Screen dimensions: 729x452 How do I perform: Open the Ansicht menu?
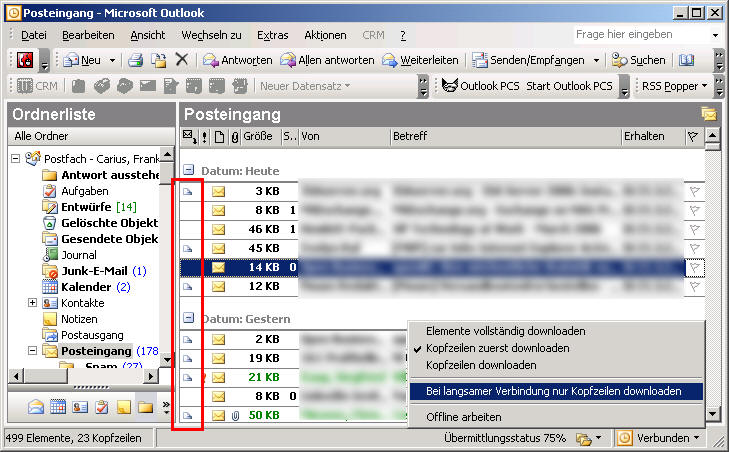tap(147, 35)
